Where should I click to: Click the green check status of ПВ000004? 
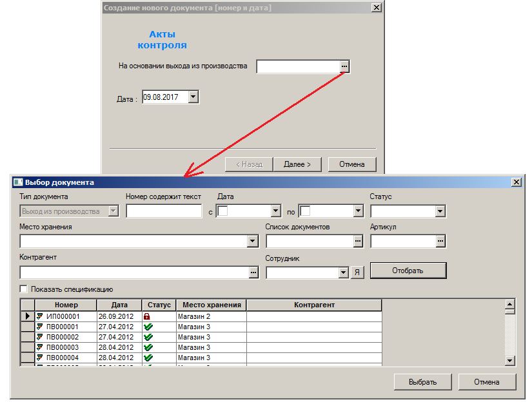[148, 358]
